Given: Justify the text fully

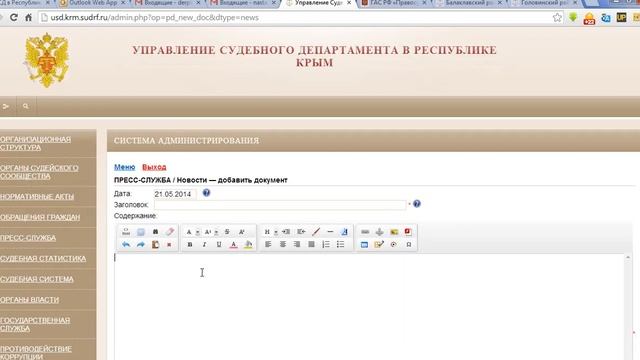Looking at the screenshot, I should point(311,244).
